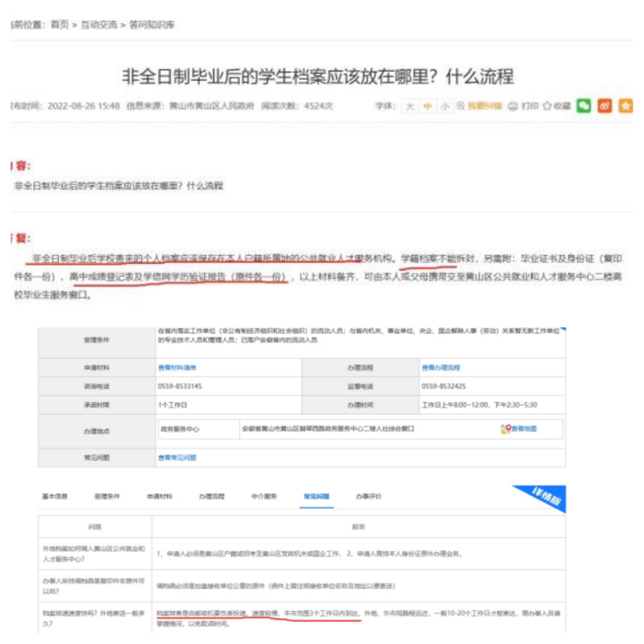Click the article title heading
This screenshot has height=644, width=644.
(318, 76)
